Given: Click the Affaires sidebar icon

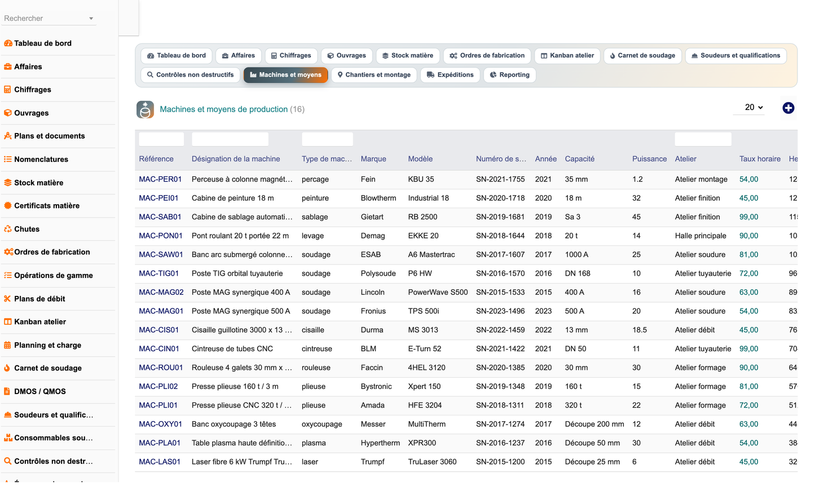Looking at the screenshot, I should (x=8, y=67).
